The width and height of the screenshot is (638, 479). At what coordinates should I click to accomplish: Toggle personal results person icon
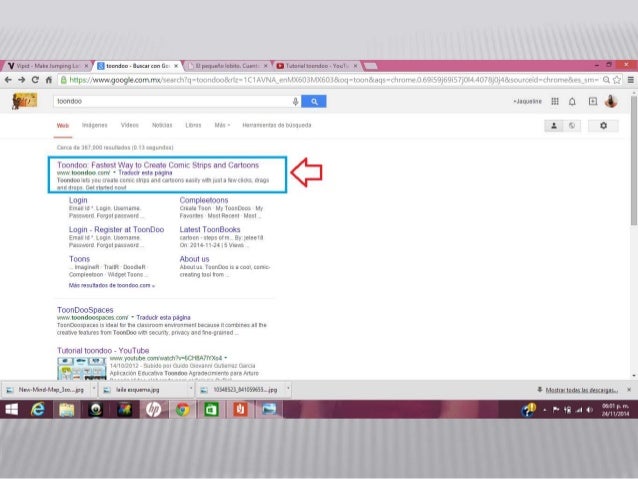(554, 126)
